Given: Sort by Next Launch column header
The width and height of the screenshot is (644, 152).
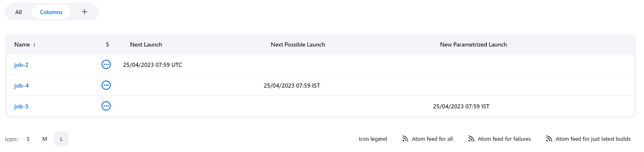Looking at the screenshot, I should [x=146, y=44].
